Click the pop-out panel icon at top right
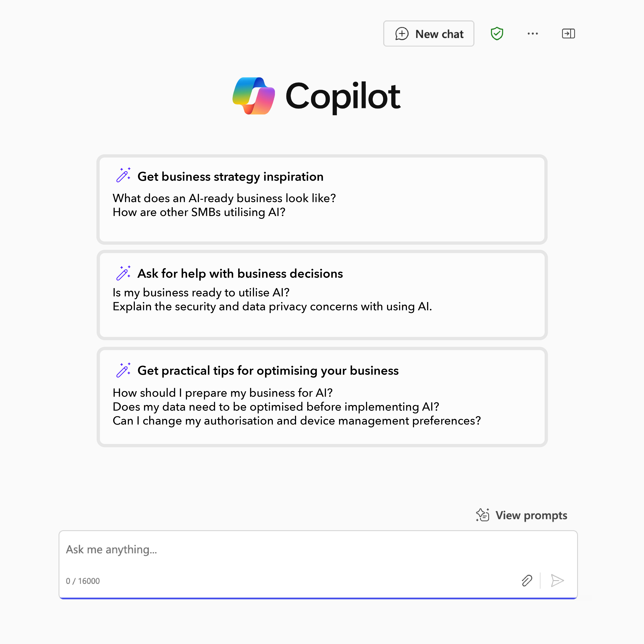This screenshot has height=644, width=644. coord(568,33)
